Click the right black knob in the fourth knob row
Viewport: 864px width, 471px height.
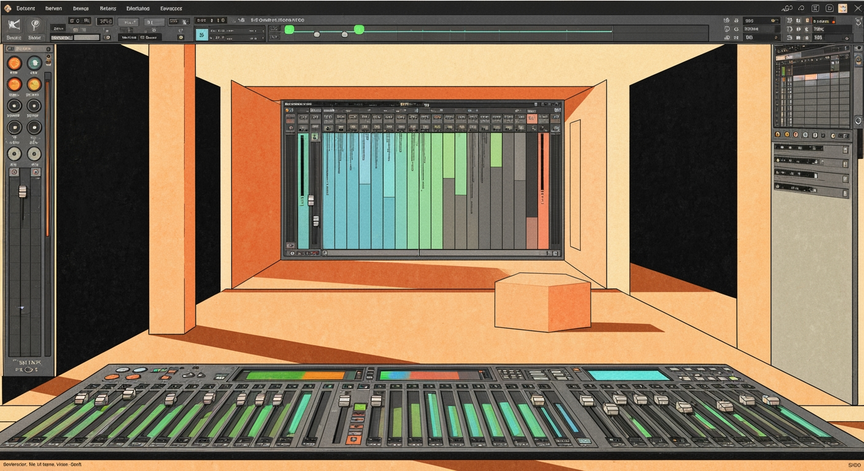34,128
